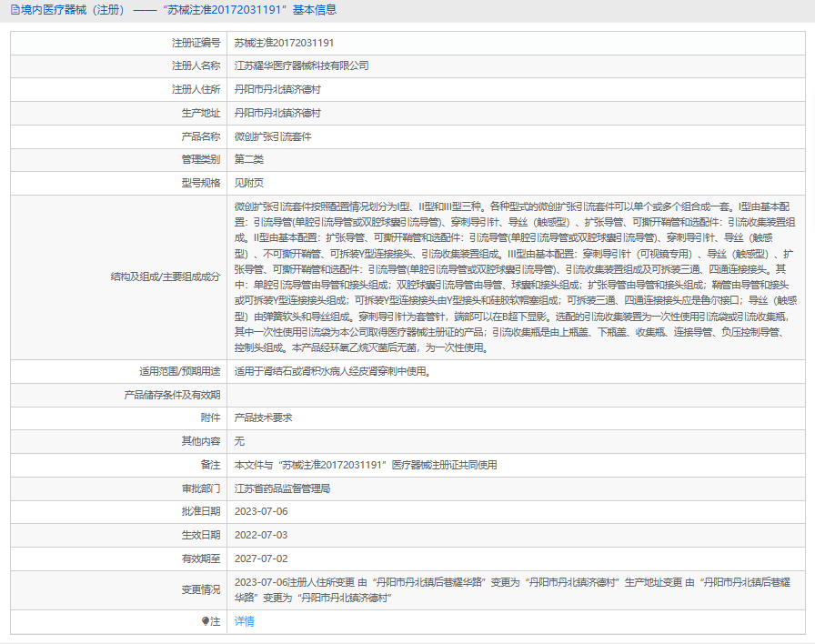This screenshot has height=644, width=815.
Task: Select 江苏耀华医疗器械科技有限公司 value
Action: click(301, 65)
